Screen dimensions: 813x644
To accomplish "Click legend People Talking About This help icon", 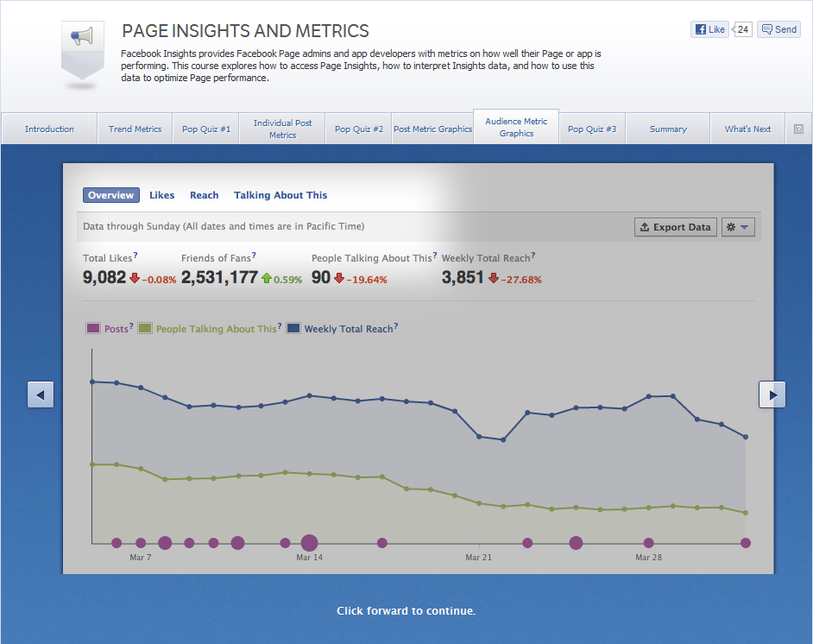I will coord(280,326).
